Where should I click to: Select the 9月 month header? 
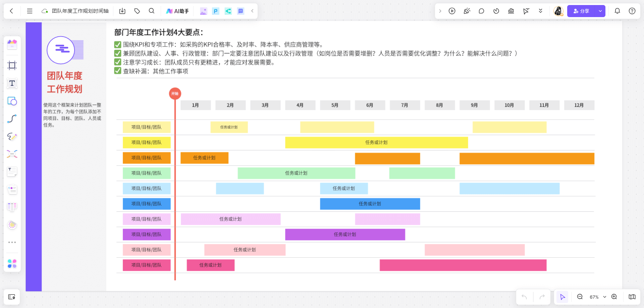tap(475, 105)
